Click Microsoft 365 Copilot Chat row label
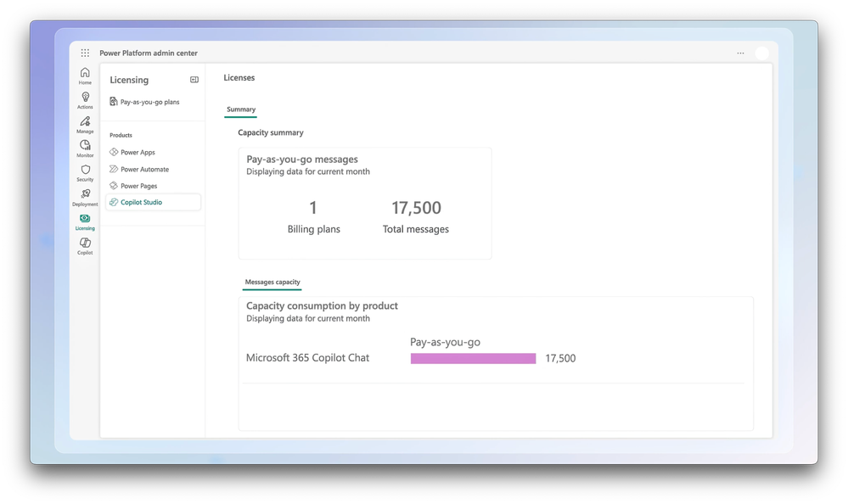 (307, 357)
